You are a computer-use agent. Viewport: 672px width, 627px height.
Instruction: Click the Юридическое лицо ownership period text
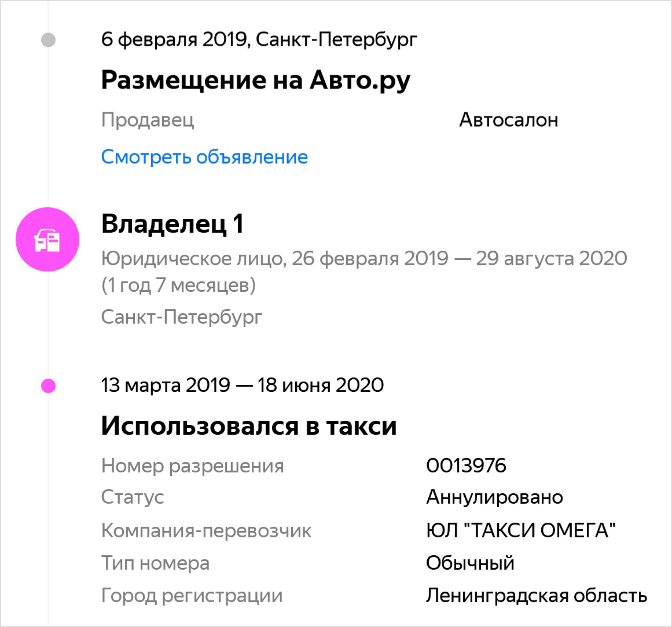tap(364, 271)
